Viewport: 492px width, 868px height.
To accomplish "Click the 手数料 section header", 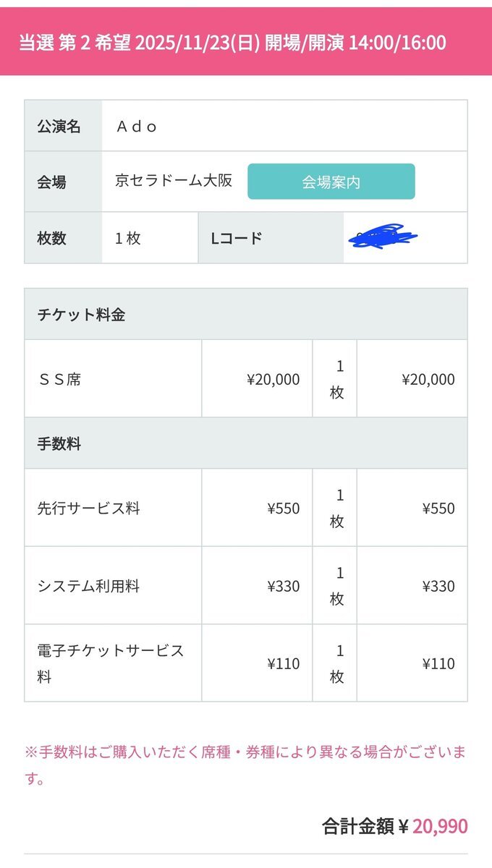I will [x=246, y=443].
